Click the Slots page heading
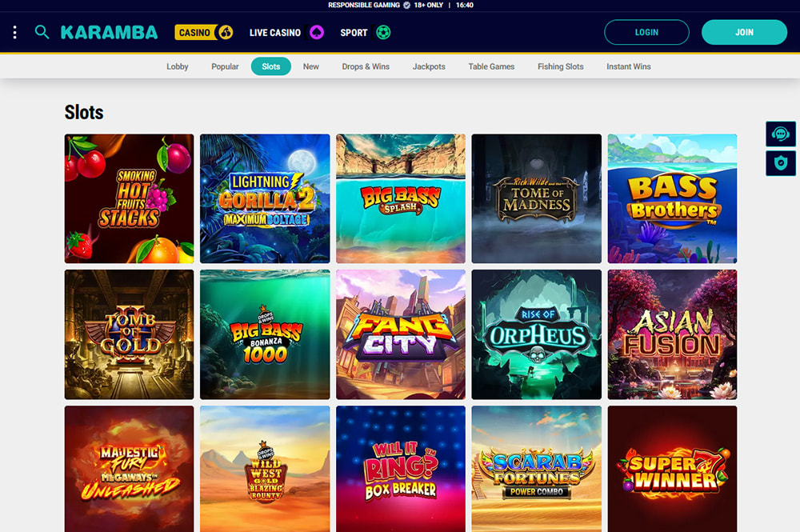The image size is (800, 532). point(84,112)
